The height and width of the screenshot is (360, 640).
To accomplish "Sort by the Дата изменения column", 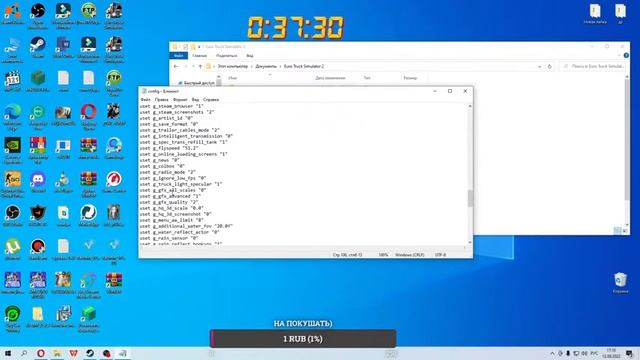I will pos(330,78).
